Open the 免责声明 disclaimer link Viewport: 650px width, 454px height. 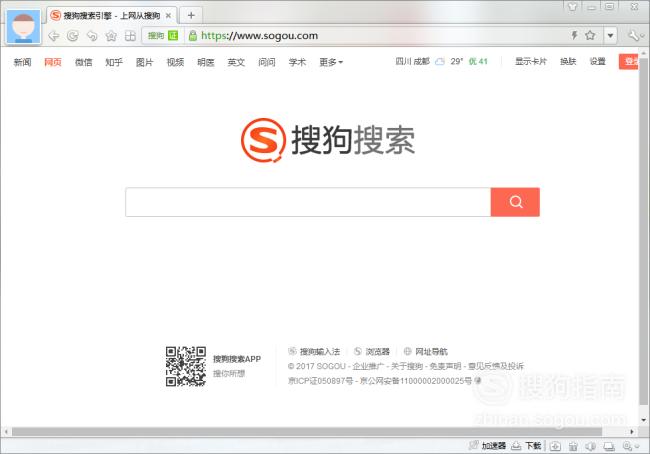(x=445, y=366)
